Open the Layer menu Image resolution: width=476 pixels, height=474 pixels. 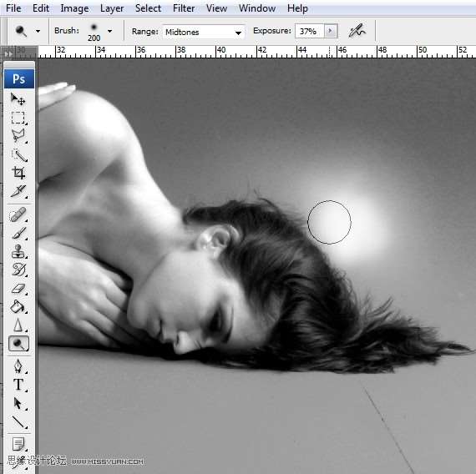point(112,8)
